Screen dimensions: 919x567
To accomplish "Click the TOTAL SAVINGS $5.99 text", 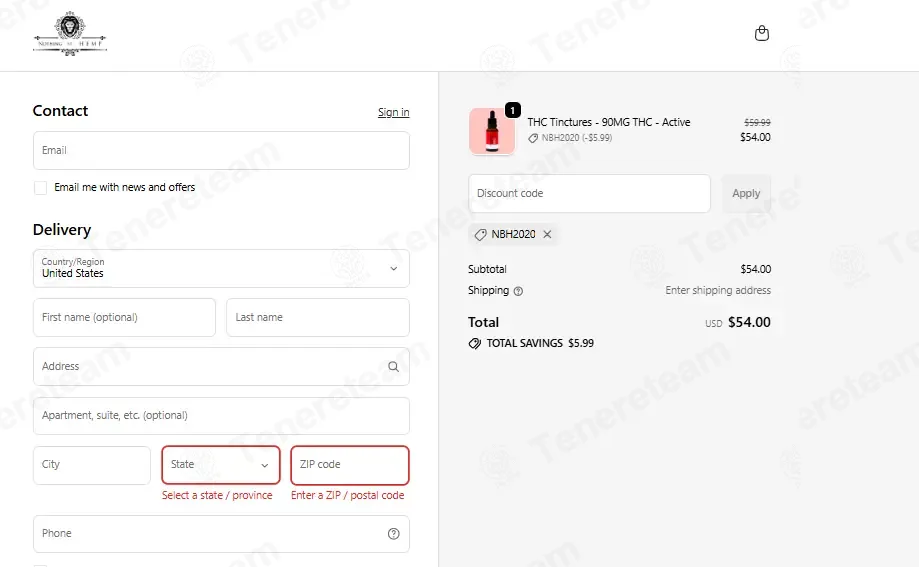I will point(540,344).
